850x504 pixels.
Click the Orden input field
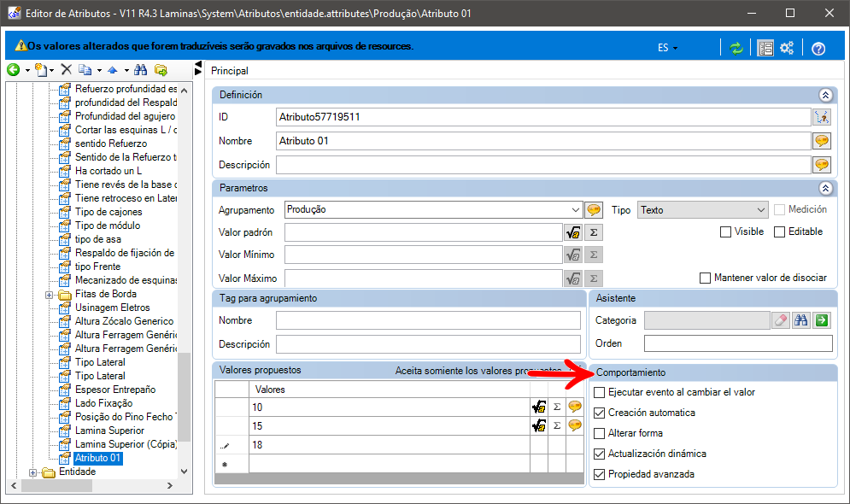[738, 343]
